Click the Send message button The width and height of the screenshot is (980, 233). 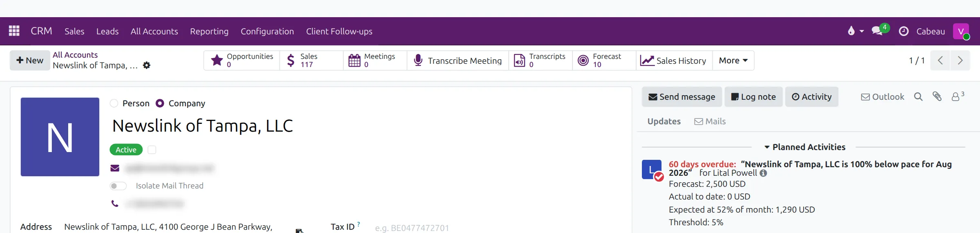pyautogui.click(x=682, y=97)
